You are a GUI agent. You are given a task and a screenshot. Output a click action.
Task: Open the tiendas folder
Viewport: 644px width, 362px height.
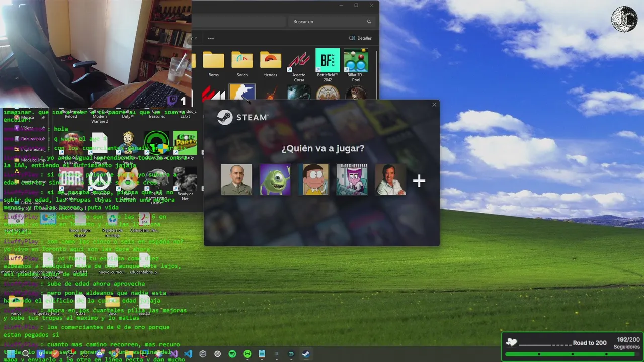tap(271, 64)
